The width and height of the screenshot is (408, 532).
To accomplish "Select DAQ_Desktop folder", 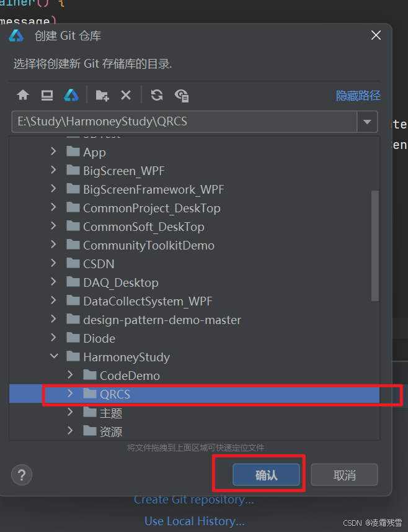I will click(194, 282).
